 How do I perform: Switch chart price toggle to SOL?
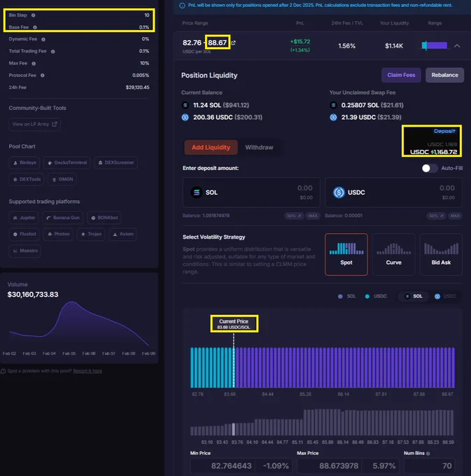(x=414, y=296)
